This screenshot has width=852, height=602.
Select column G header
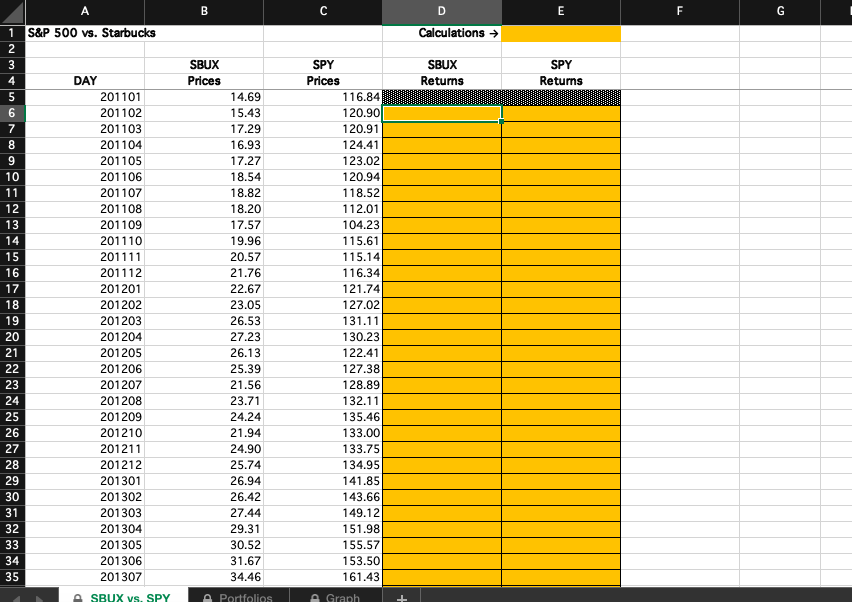pos(780,11)
